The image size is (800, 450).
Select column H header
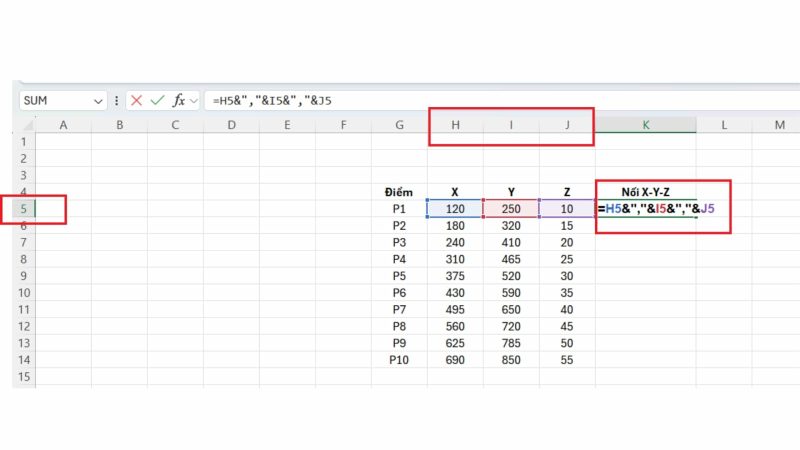[x=456, y=125]
